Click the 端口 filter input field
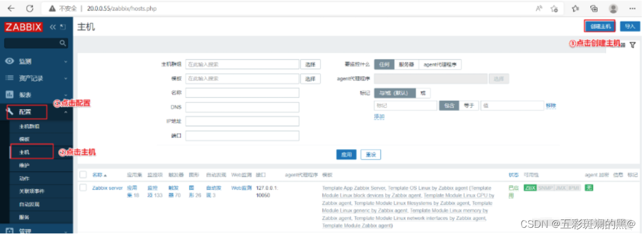This screenshot has height=235, width=644. (x=242, y=136)
